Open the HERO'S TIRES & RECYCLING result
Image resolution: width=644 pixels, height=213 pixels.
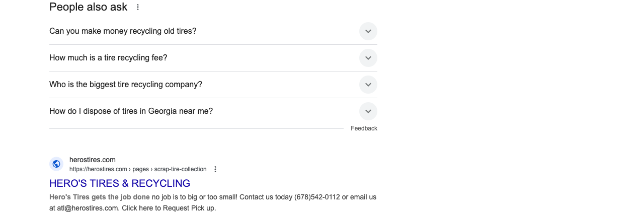pos(120,183)
